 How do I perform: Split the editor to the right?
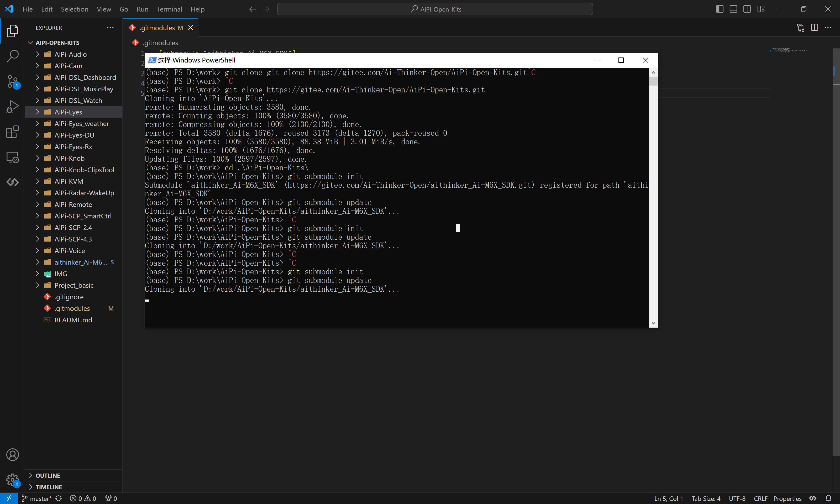(x=814, y=28)
